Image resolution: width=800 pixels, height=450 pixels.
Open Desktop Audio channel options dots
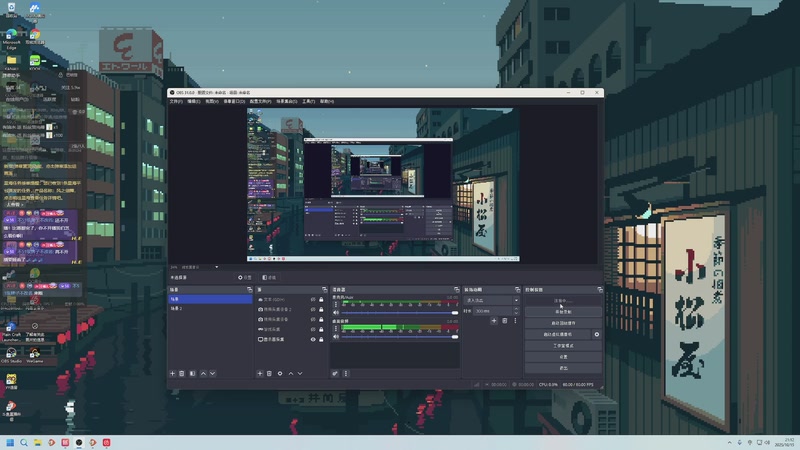pos(336,328)
